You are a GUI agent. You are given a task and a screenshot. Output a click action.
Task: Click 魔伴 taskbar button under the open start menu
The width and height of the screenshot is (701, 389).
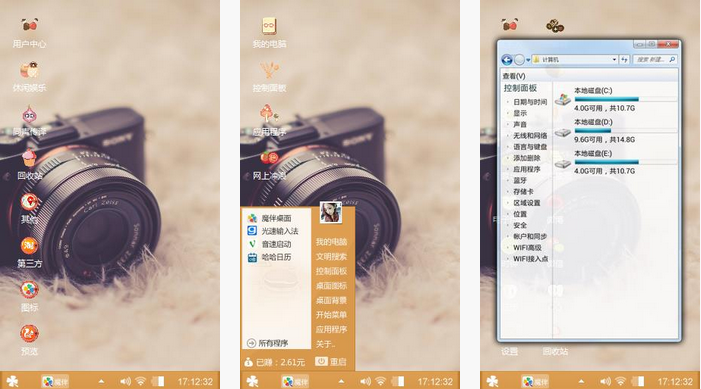[295, 381]
